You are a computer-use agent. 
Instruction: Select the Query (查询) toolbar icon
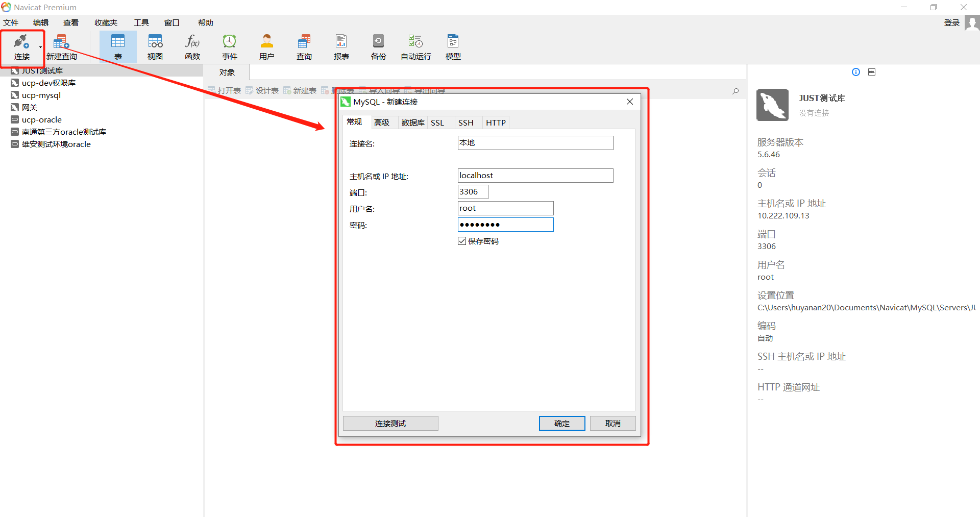pyautogui.click(x=304, y=47)
